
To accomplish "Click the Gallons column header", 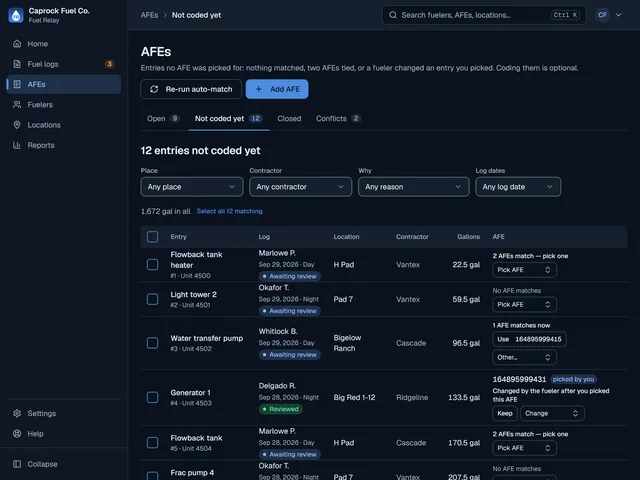I will pos(468,237).
